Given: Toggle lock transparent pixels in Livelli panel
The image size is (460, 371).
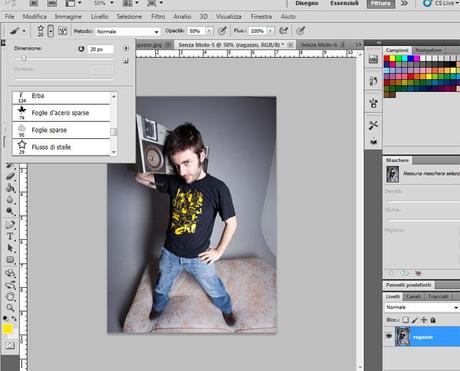Looking at the screenshot, I should coord(405,320).
